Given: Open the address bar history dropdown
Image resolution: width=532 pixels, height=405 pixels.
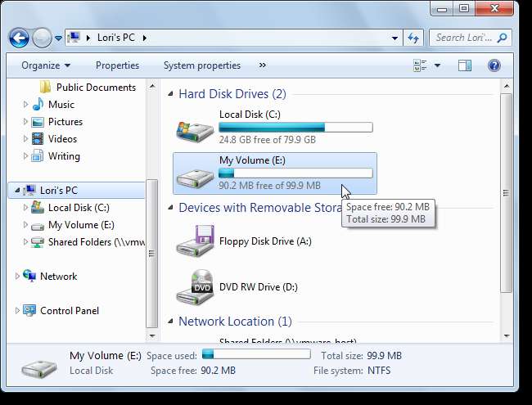Looking at the screenshot, I should 394,38.
